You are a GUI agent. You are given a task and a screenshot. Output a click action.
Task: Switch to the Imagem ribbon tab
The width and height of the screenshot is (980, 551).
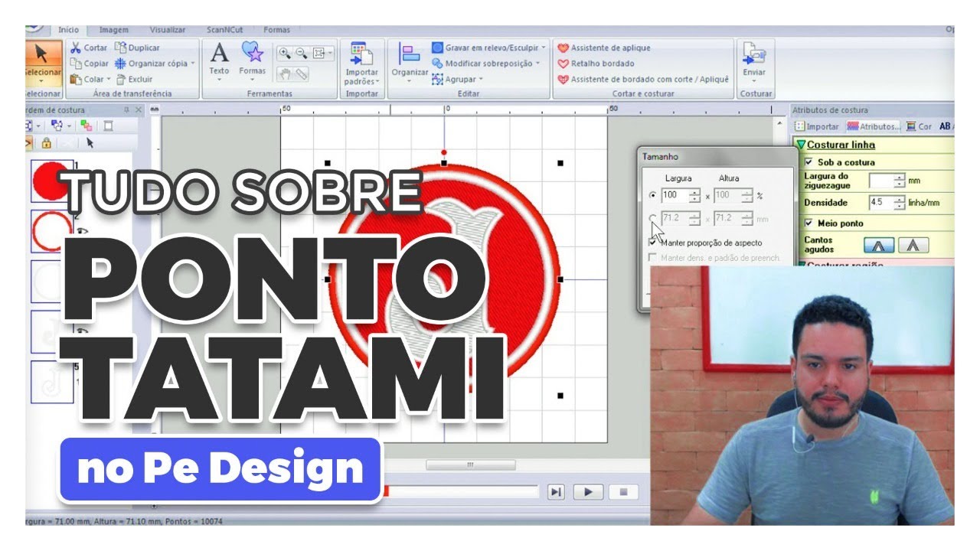tap(113, 30)
